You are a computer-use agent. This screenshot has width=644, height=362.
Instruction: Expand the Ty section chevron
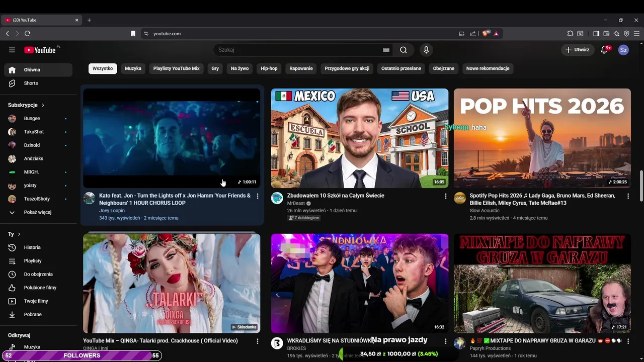tap(19, 234)
